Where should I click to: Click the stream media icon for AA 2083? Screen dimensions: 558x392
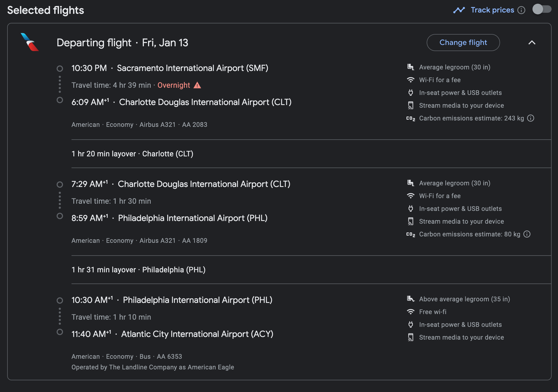[x=411, y=105]
